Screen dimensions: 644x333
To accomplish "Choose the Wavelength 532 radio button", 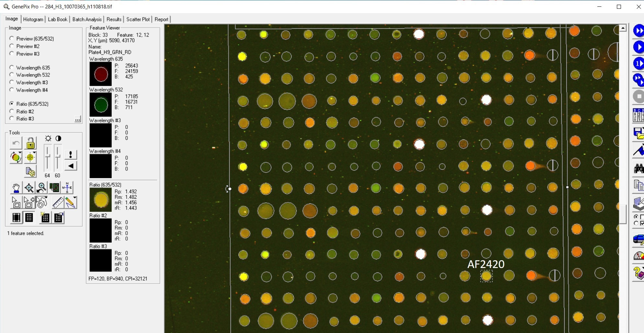I will coord(12,75).
